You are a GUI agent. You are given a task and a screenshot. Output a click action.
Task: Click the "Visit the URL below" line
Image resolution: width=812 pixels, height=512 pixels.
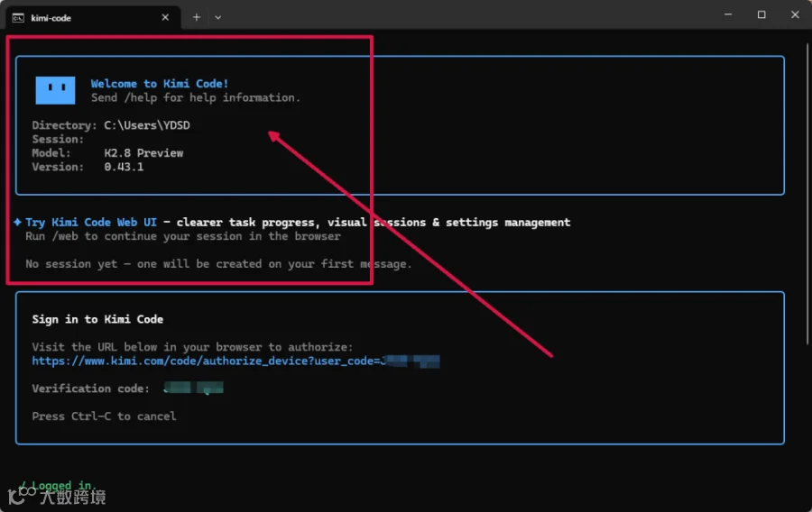tap(192, 347)
